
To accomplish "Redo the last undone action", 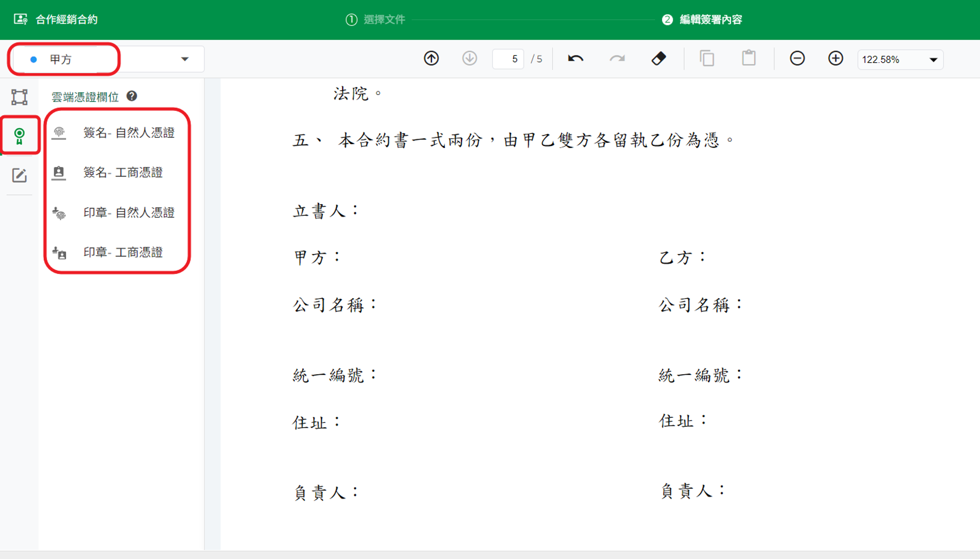I will pos(617,59).
